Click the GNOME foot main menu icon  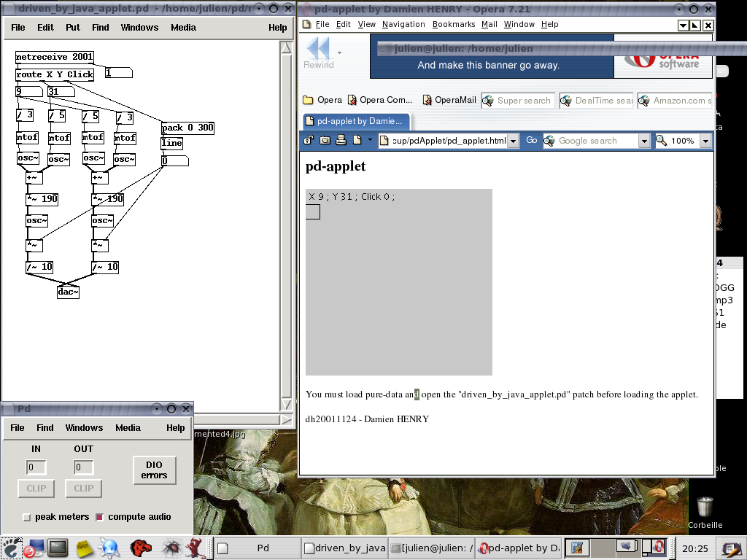point(12,547)
